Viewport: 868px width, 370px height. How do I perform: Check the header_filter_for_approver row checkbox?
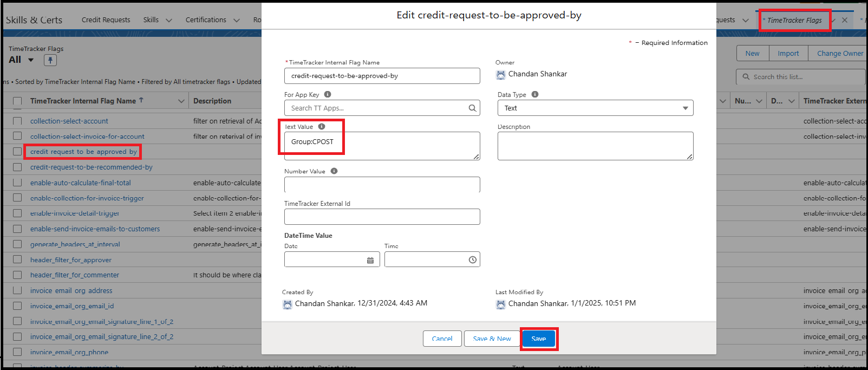click(17, 259)
